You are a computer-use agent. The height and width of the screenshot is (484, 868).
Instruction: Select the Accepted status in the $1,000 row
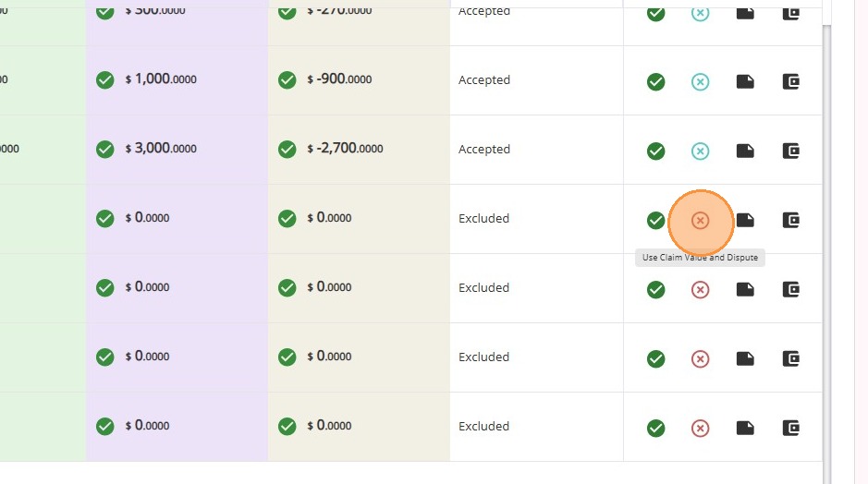tap(484, 80)
